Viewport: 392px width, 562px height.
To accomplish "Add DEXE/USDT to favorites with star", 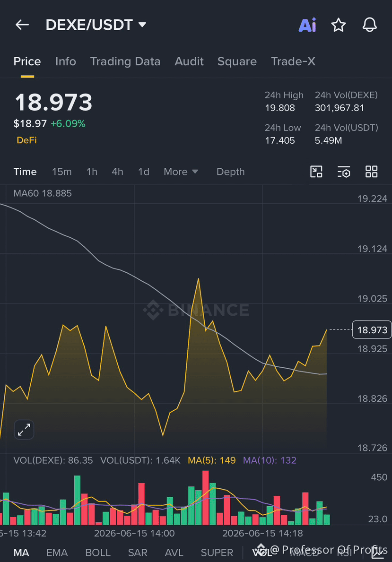I will point(338,25).
